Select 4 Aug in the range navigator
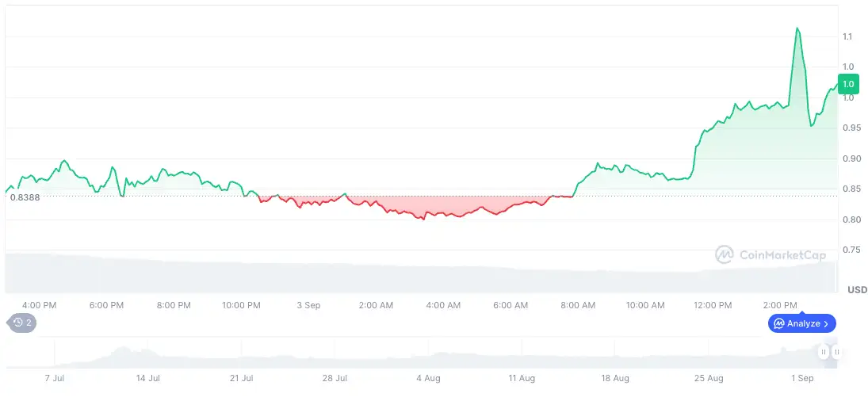 [x=428, y=378]
